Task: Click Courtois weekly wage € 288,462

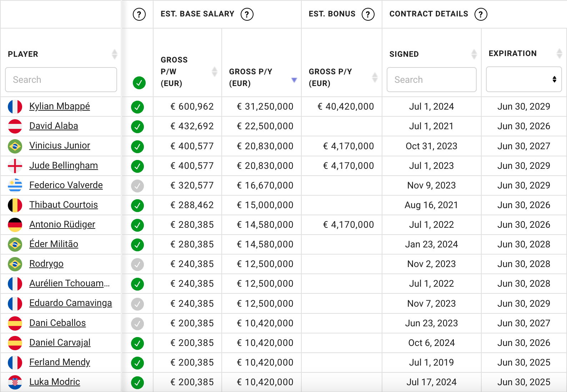Action: tap(192, 205)
